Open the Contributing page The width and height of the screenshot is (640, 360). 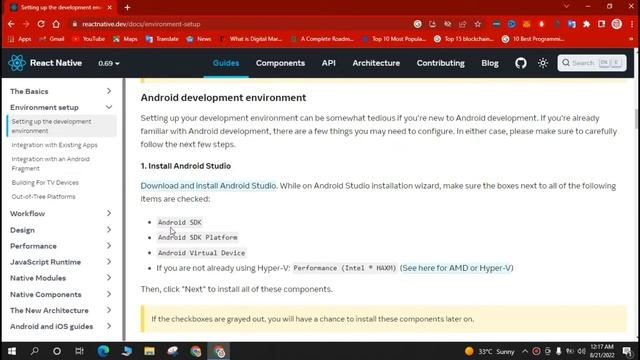tap(440, 63)
